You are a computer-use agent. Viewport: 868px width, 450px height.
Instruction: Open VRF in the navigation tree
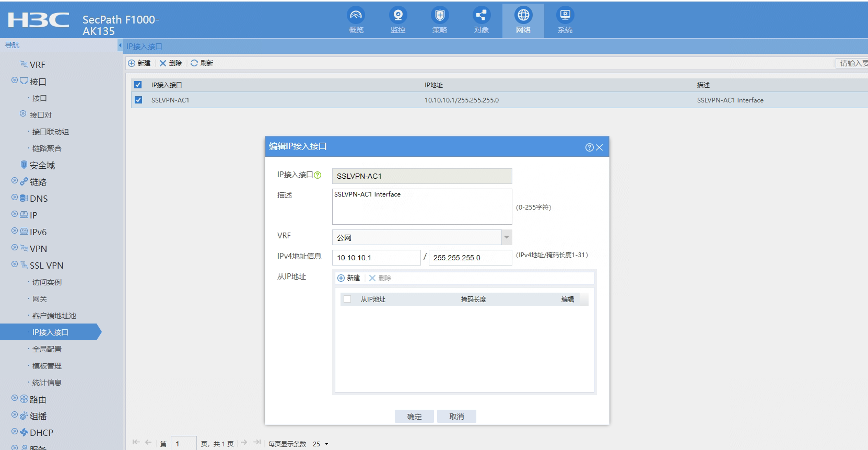point(38,65)
